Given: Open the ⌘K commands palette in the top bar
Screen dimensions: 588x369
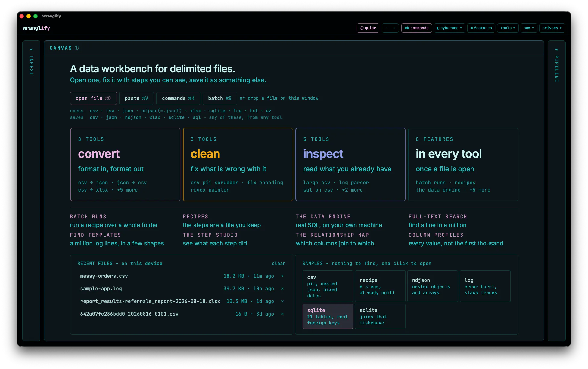Looking at the screenshot, I should tap(416, 28).
